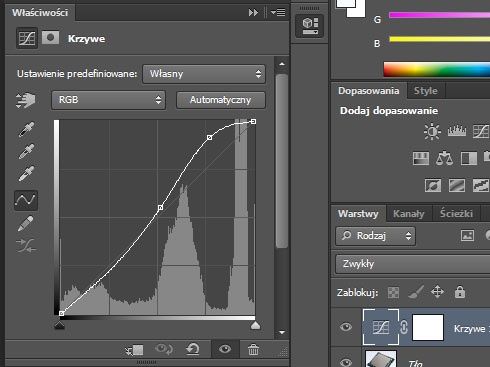Screen dimensions: 490x367
Task: Lock layer position move icon
Action: [437, 292]
